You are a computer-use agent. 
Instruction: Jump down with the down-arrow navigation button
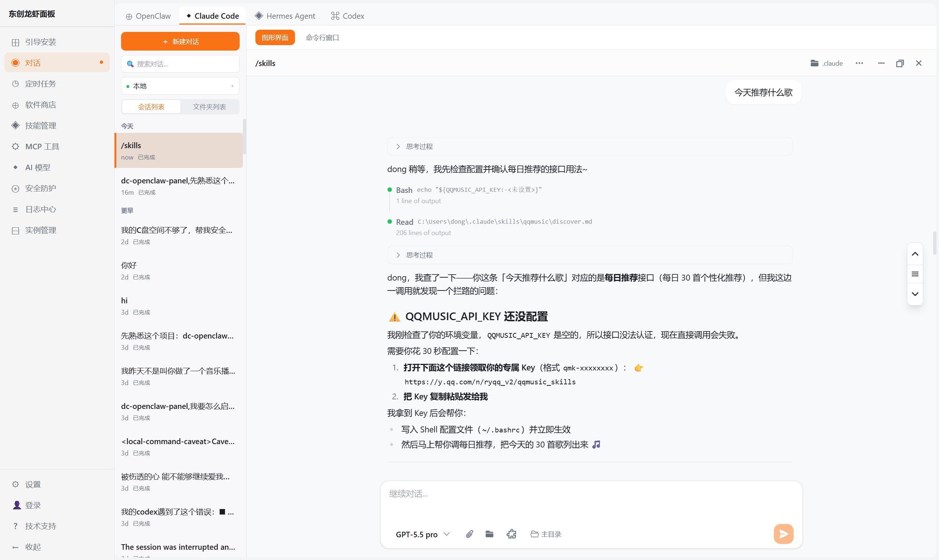[x=915, y=294]
